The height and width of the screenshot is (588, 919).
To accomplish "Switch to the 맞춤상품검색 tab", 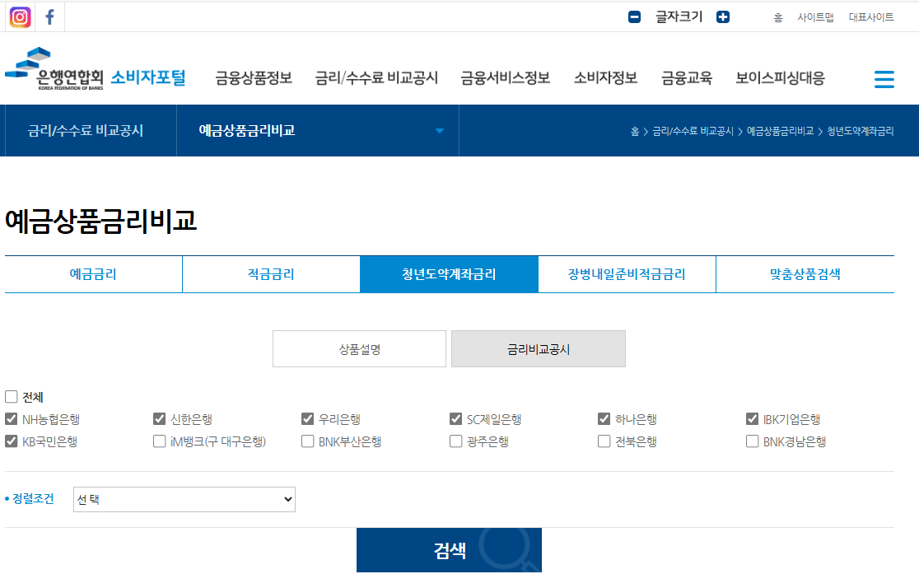I will click(805, 273).
